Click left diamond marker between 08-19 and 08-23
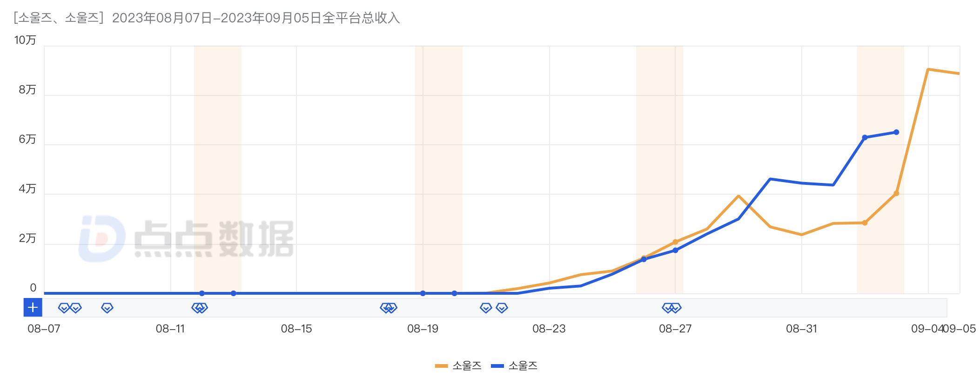Image resolution: width=980 pixels, height=379 pixels. [486, 308]
